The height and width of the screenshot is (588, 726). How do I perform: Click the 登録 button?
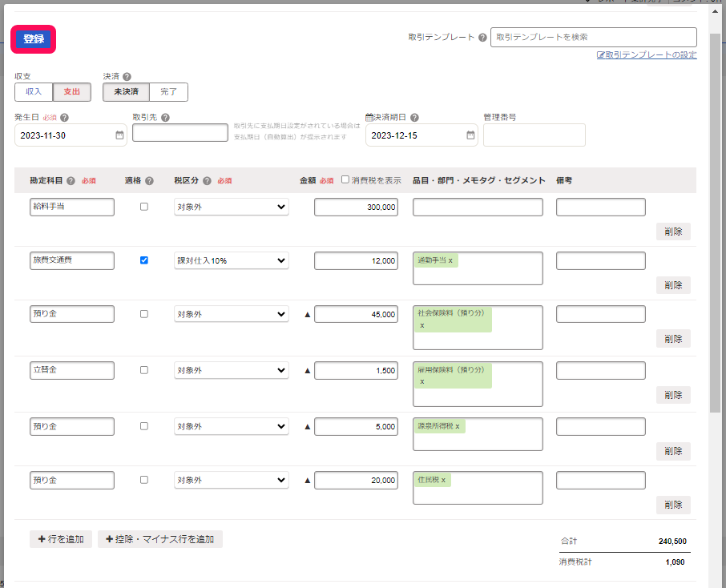(34, 39)
